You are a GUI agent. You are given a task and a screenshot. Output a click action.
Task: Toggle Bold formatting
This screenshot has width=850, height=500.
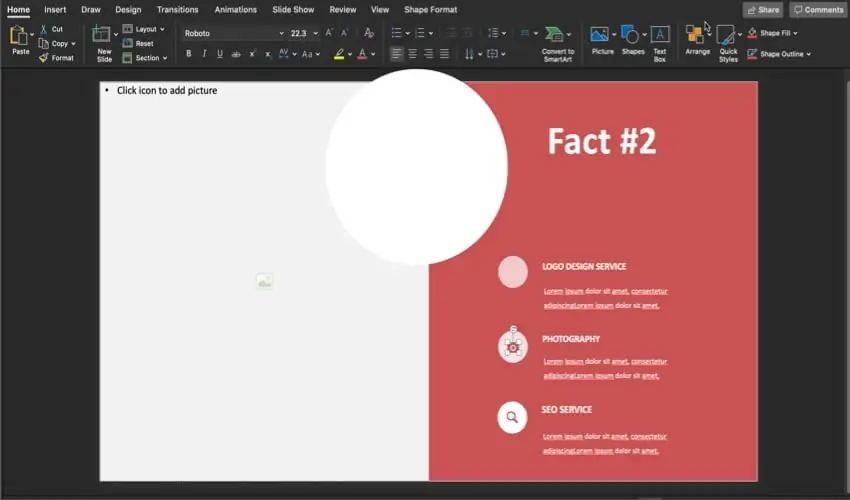[x=188, y=54]
